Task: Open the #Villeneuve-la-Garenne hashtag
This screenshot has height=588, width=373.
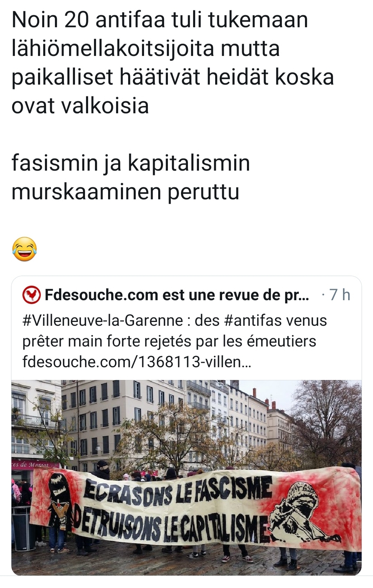Action: (x=103, y=321)
